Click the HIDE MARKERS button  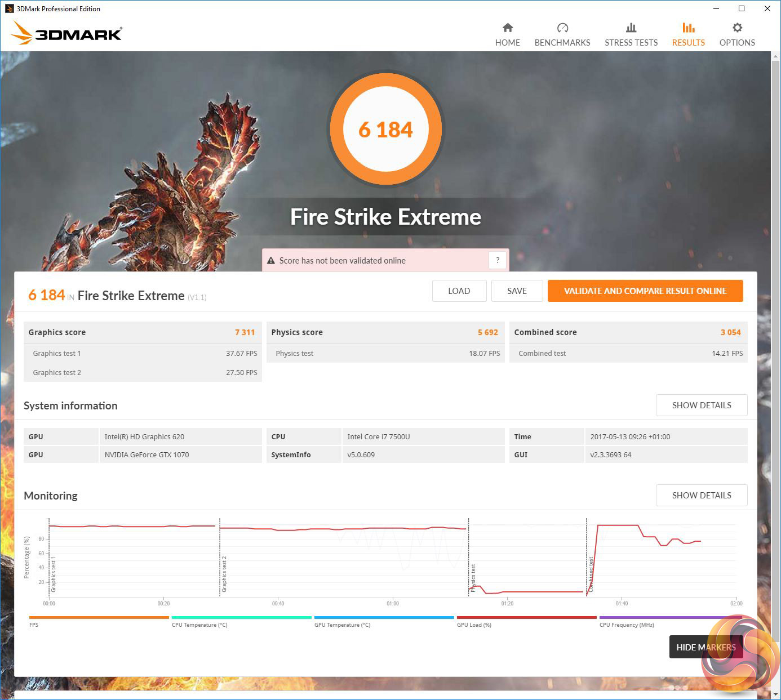pyautogui.click(x=706, y=647)
